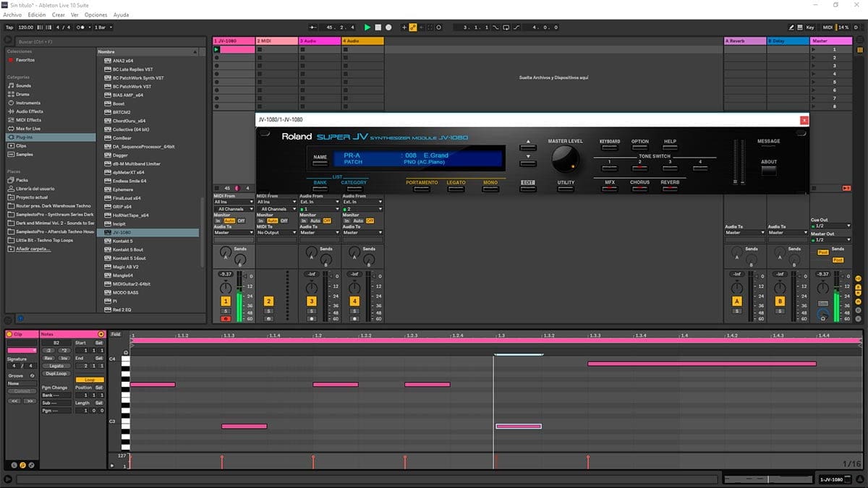Screen dimensions: 868x488
Task: Open the quantization 1 Bar dropdown
Action: 103,27
